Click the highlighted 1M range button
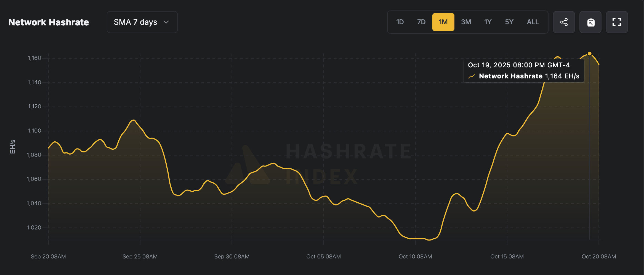The image size is (644, 275). point(443,22)
